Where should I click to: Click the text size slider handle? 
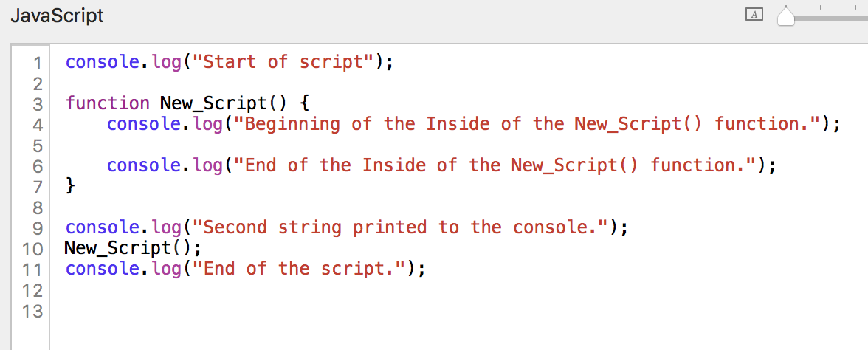tap(787, 16)
